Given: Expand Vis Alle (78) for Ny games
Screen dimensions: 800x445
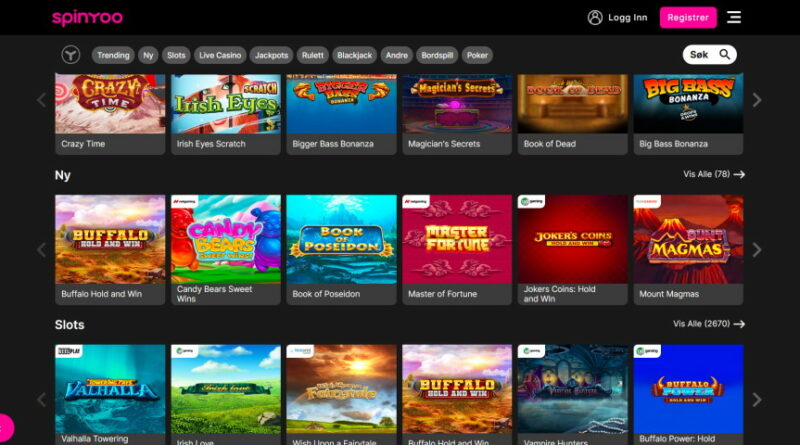Looking at the screenshot, I should pyautogui.click(x=714, y=174).
